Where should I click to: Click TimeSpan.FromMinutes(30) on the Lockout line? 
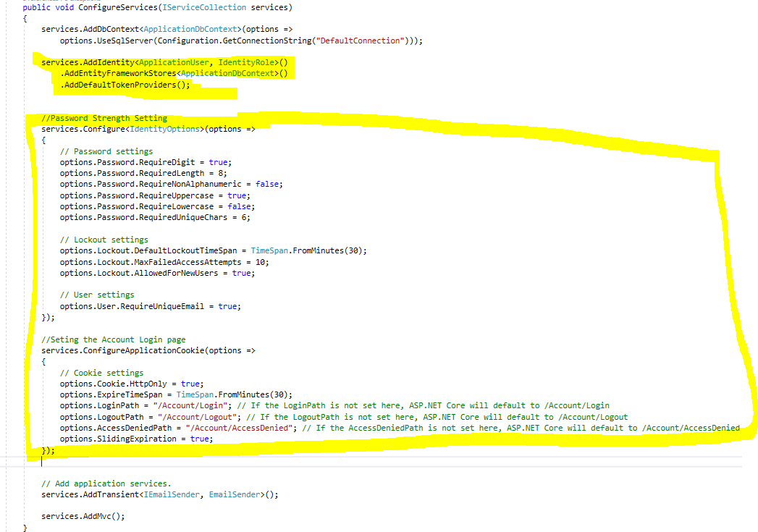[306, 250]
